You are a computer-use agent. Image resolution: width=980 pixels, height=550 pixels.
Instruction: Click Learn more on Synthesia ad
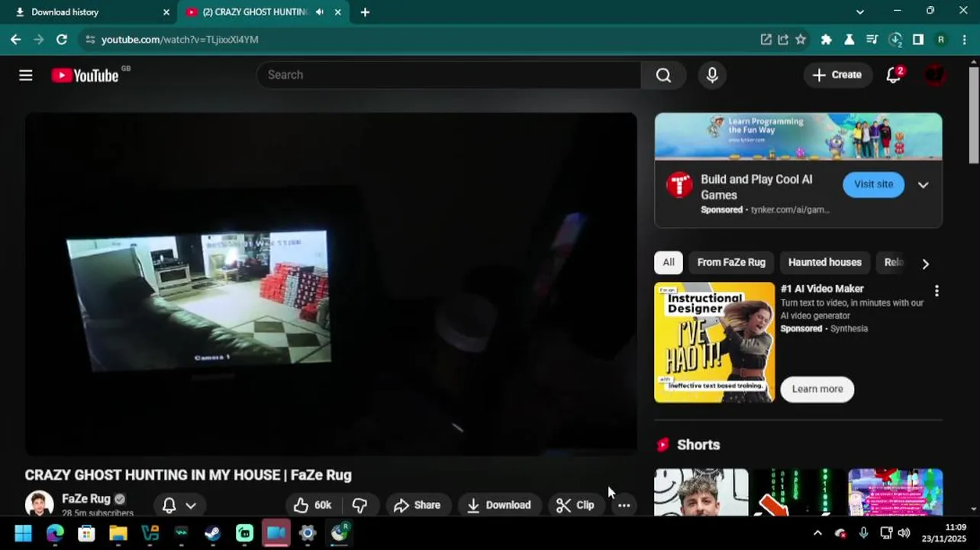coord(817,389)
